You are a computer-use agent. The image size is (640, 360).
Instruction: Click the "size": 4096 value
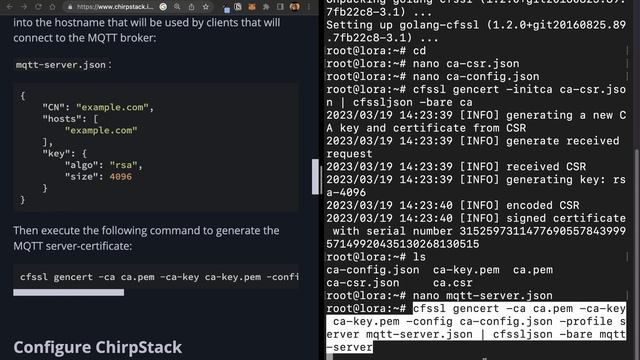click(120, 177)
